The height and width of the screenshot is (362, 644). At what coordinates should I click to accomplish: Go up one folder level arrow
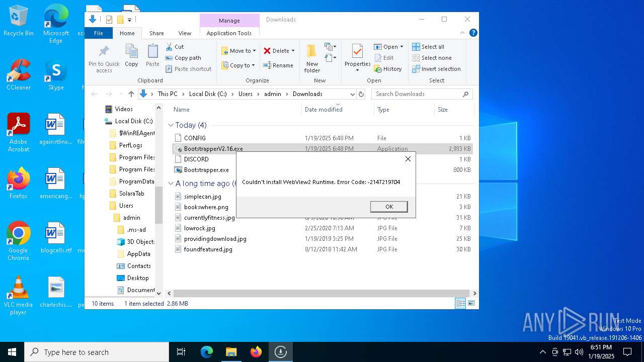click(131, 94)
